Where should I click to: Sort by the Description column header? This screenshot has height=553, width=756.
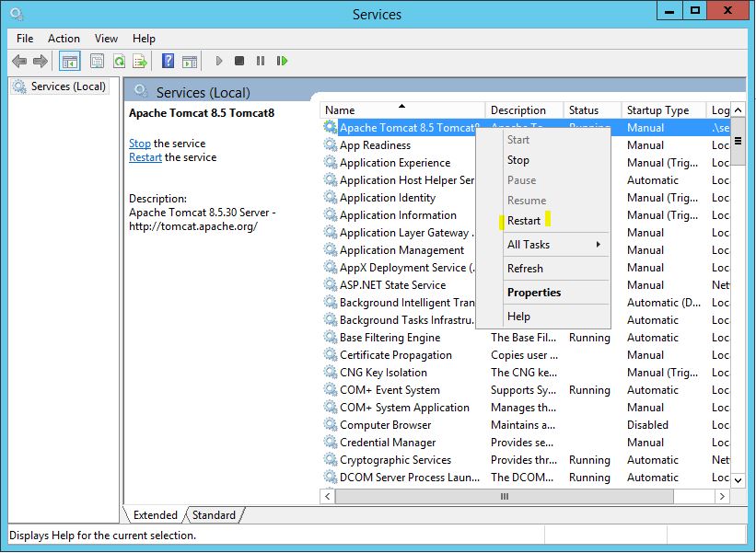click(x=524, y=110)
